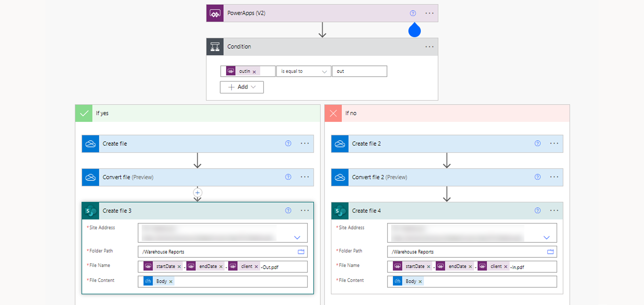Screen dimensions: 644x305
Task: Click the OneDrive icon on Convert file 2
Action: (x=340, y=177)
